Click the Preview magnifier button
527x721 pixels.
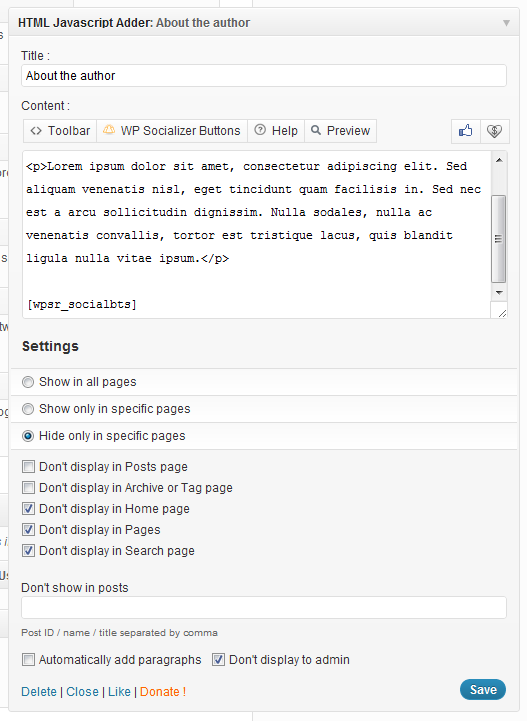pyautogui.click(x=340, y=131)
